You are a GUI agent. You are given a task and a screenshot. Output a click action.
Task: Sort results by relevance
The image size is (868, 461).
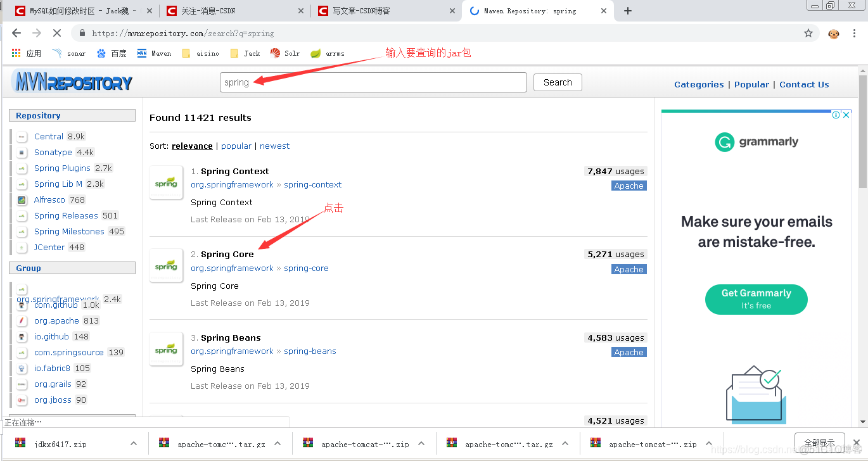tap(192, 146)
